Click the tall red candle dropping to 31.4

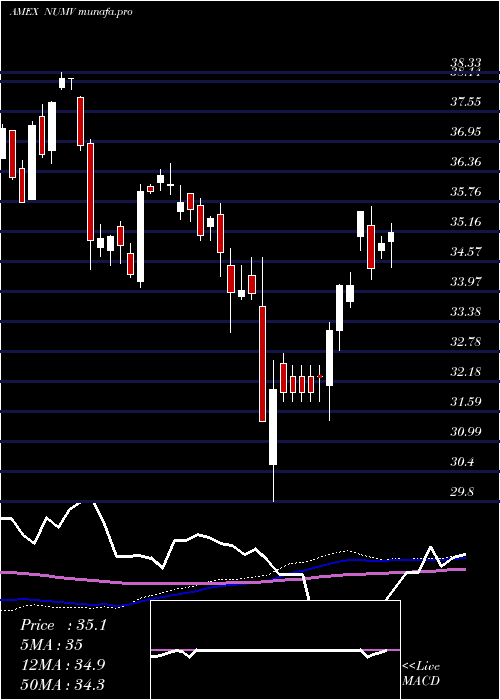[262, 363]
